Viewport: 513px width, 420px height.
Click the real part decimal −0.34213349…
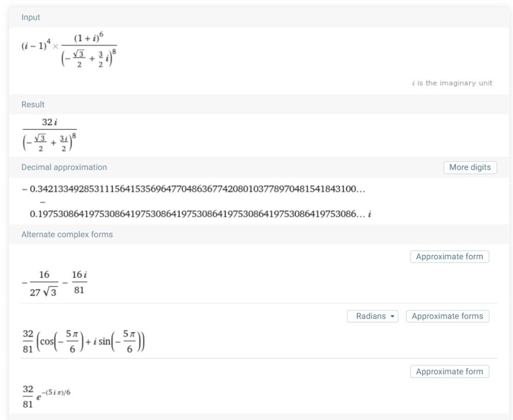coord(192,189)
